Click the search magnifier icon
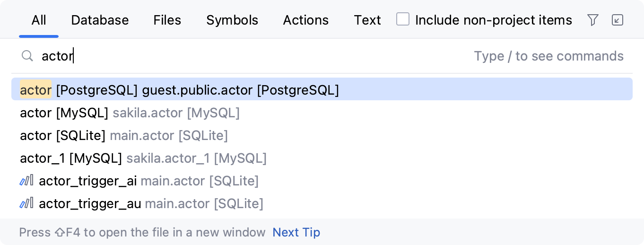Image resolution: width=644 pixels, height=245 pixels. point(27,56)
